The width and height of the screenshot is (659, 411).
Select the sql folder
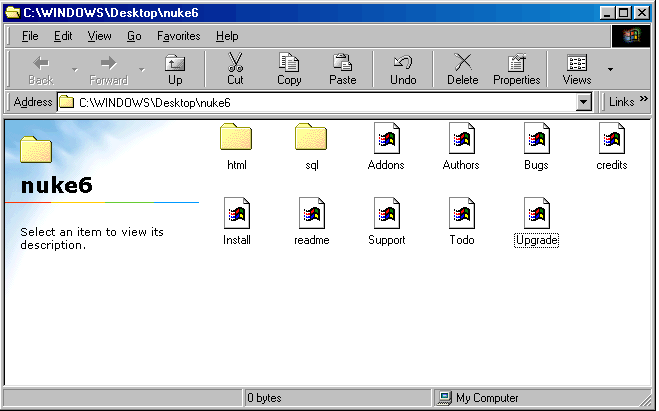[311, 138]
